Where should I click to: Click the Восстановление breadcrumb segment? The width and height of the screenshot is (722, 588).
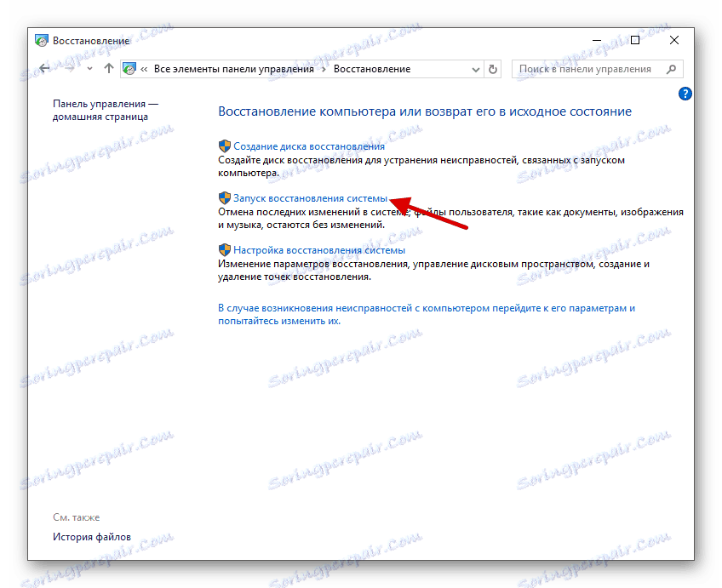372,69
